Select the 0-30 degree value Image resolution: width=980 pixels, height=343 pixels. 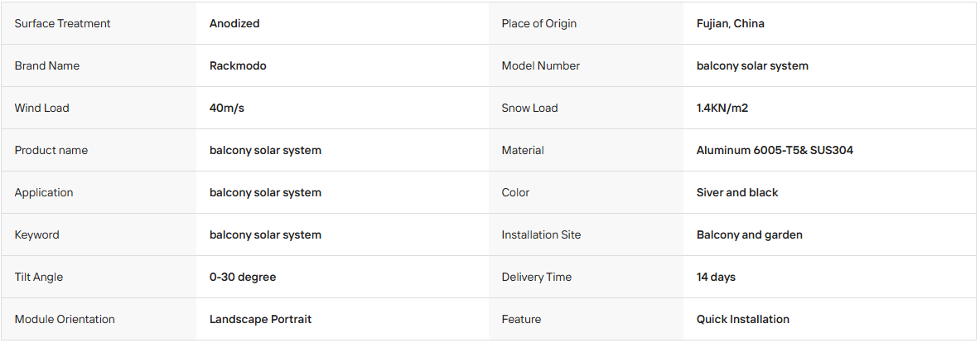pos(243,277)
